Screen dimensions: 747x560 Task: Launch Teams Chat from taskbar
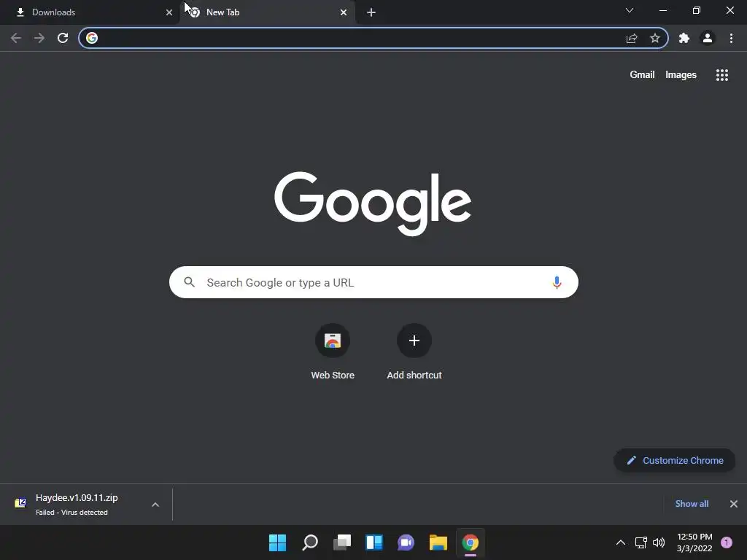click(x=406, y=542)
